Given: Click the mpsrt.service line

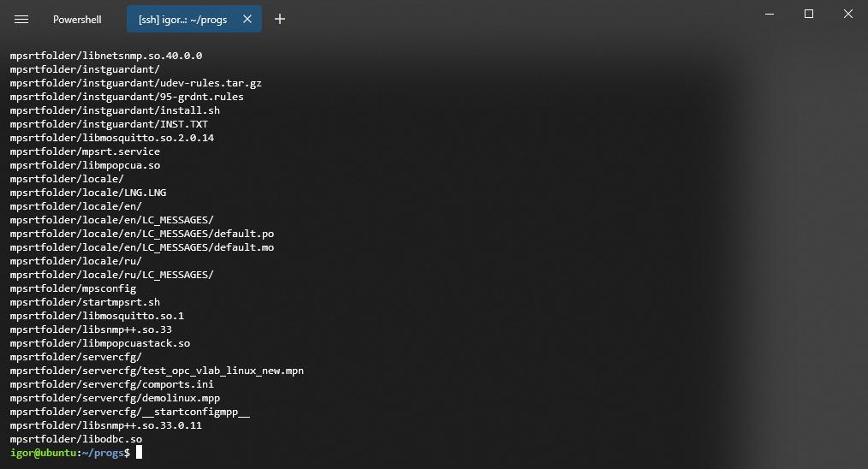Looking at the screenshot, I should (85, 151).
